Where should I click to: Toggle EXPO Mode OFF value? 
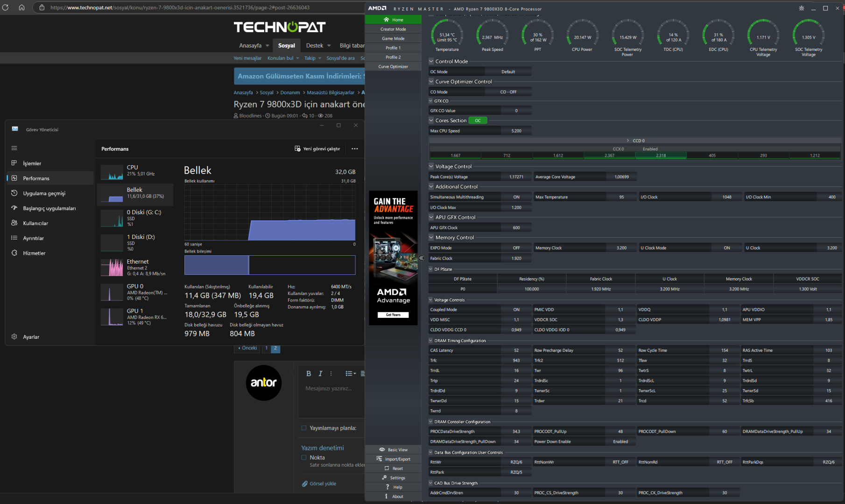pyautogui.click(x=516, y=248)
